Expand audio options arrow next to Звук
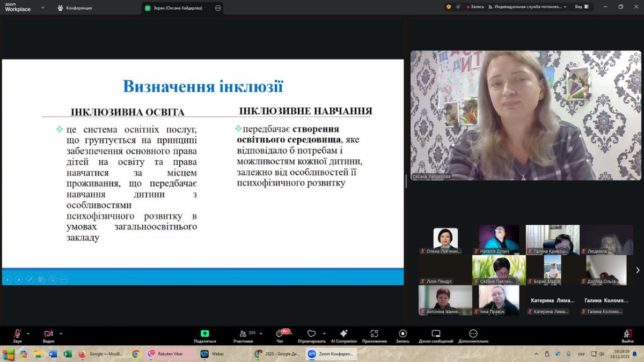Screen dimensions: 644x362 click(x=28, y=333)
